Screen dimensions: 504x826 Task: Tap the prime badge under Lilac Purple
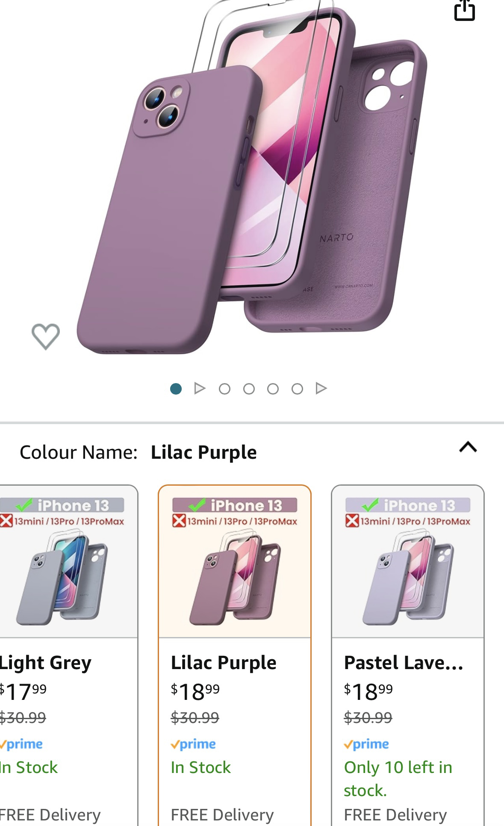coord(193,744)
